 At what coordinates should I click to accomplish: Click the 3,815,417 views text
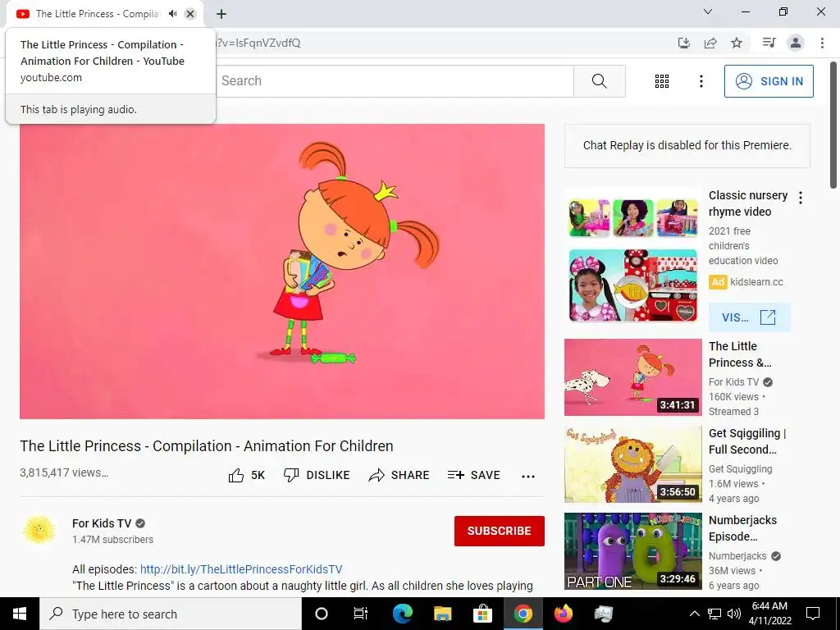tap(64, 472)
